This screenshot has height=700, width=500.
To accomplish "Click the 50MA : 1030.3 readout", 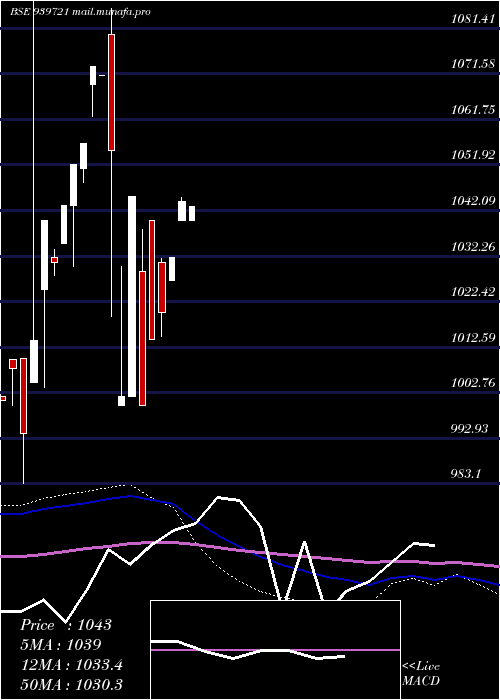I will coord(72,685).
